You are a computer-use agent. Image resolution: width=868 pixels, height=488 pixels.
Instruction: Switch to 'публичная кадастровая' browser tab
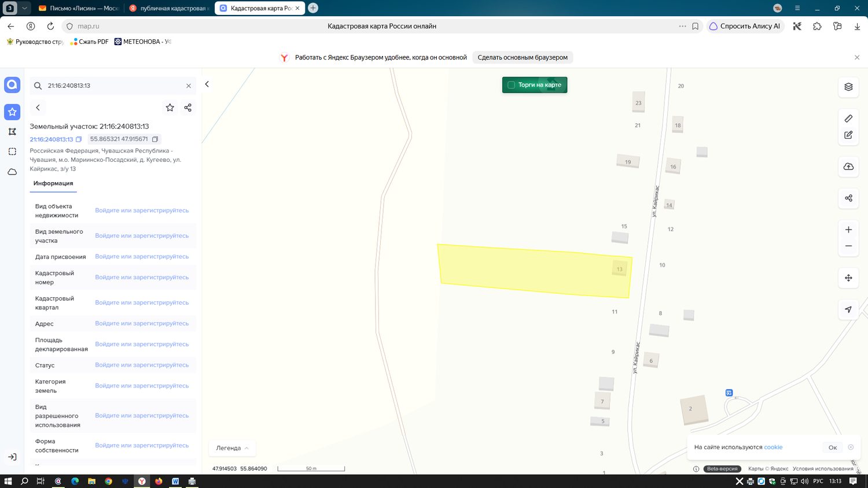pos(168,8)
